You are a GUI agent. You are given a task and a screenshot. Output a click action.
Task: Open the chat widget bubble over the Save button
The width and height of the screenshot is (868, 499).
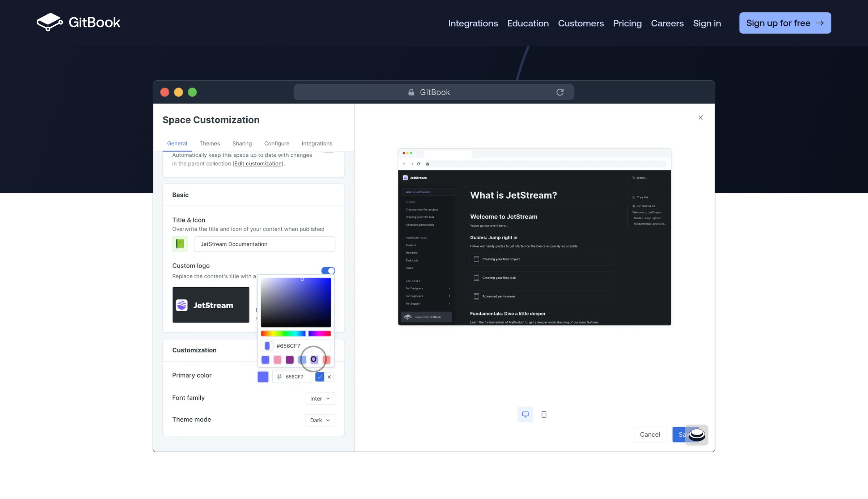pos(697,435)
